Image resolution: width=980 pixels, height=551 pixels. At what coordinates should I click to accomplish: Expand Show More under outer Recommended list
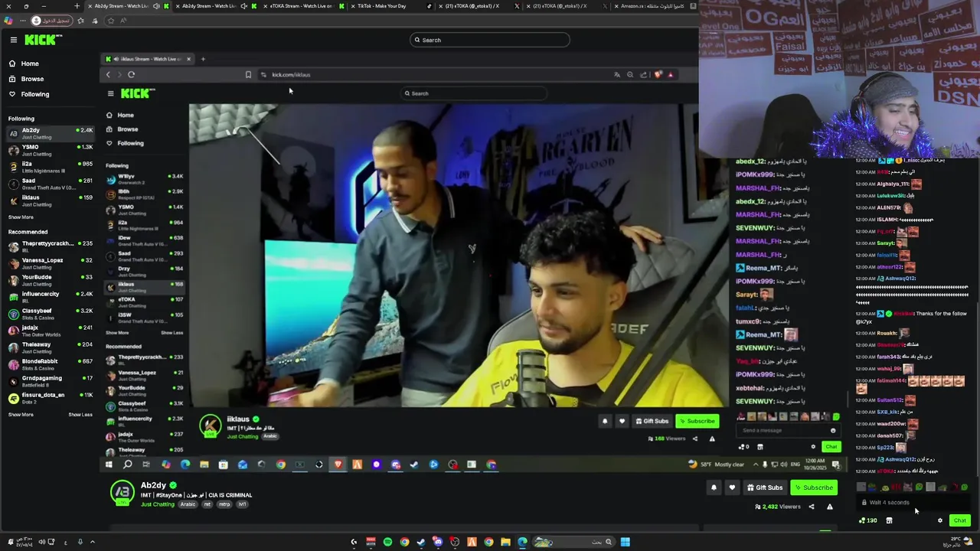(21, 415)
